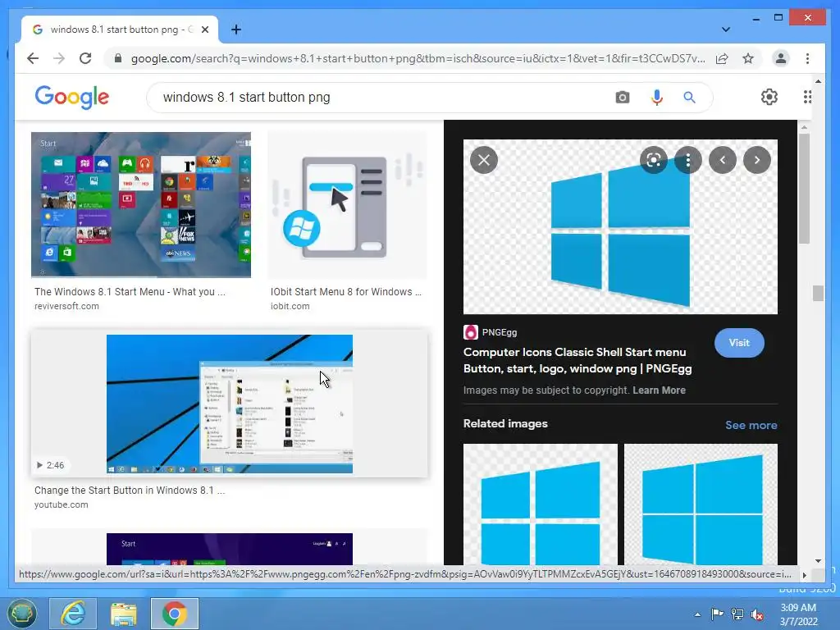This screenshot has width=840, height=630.
Task: Open Google Lens on the preview image
Action: click(653, 160)
